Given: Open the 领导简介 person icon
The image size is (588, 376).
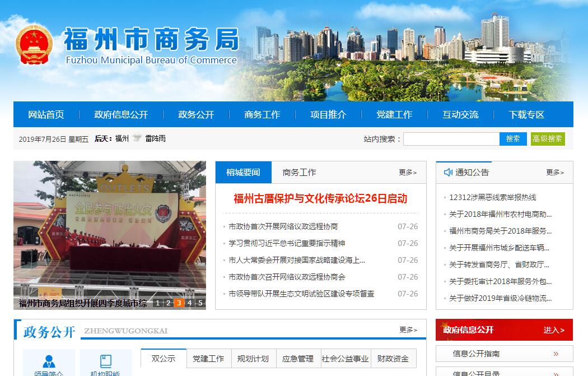Looking at the screenshot, I should tap(49, 361).
